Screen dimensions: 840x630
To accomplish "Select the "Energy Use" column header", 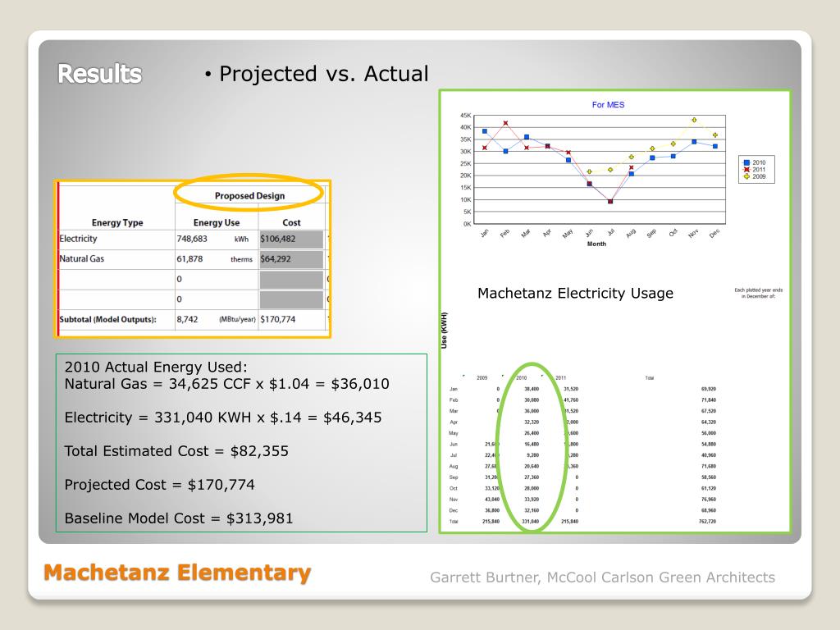I will [217, 222].
